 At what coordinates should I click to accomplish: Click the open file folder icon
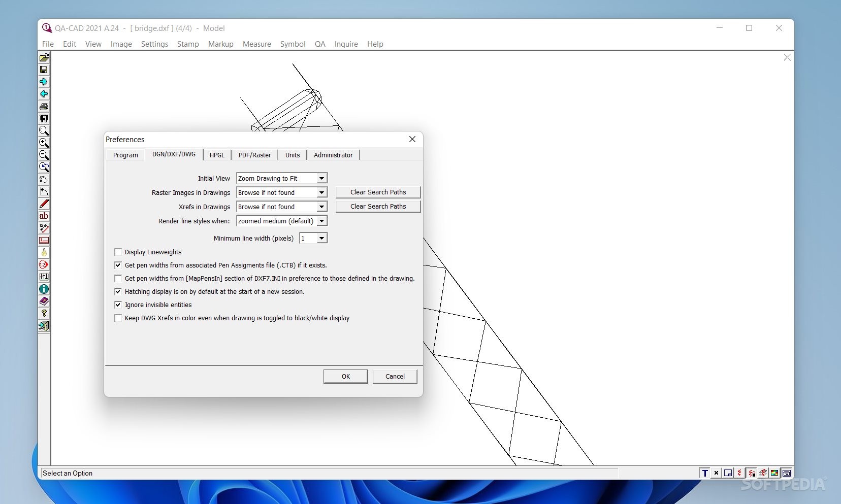pyautogui.click(x=44, y=57)
